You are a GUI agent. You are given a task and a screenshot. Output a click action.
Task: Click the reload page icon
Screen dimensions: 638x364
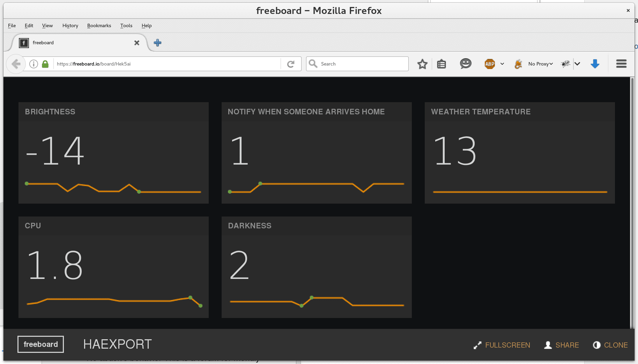click(291, 64)
